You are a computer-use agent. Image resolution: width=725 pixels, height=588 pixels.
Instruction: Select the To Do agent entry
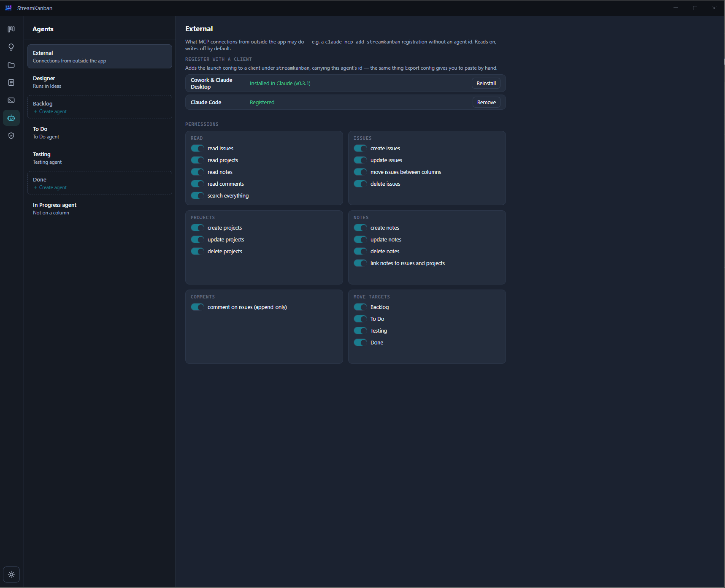pos(100,133)
